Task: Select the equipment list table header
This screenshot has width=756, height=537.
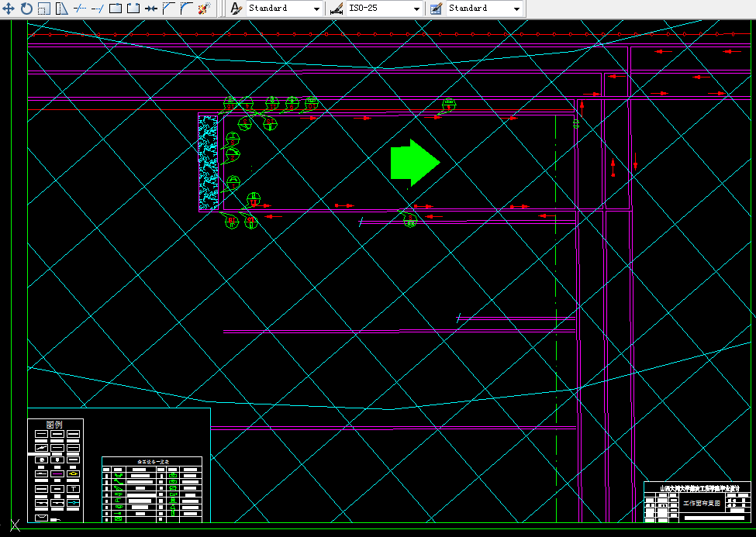Action: coord(152,462)
